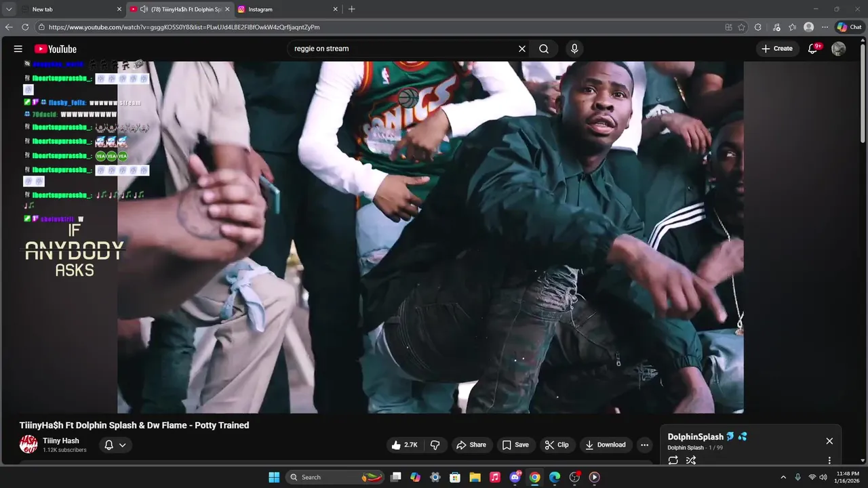868x488 pixels.
Task: Open the clock showing 11:48 PM
Action: (848, 477)
